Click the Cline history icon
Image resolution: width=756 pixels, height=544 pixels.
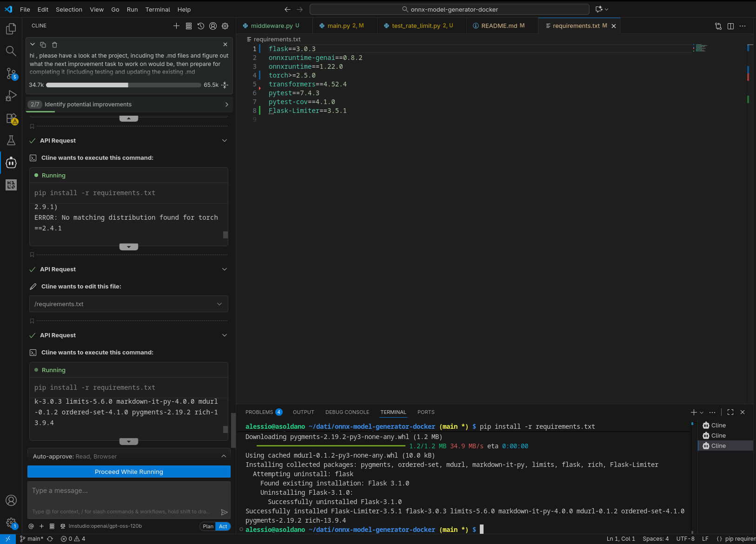click(x=201, y=26)
